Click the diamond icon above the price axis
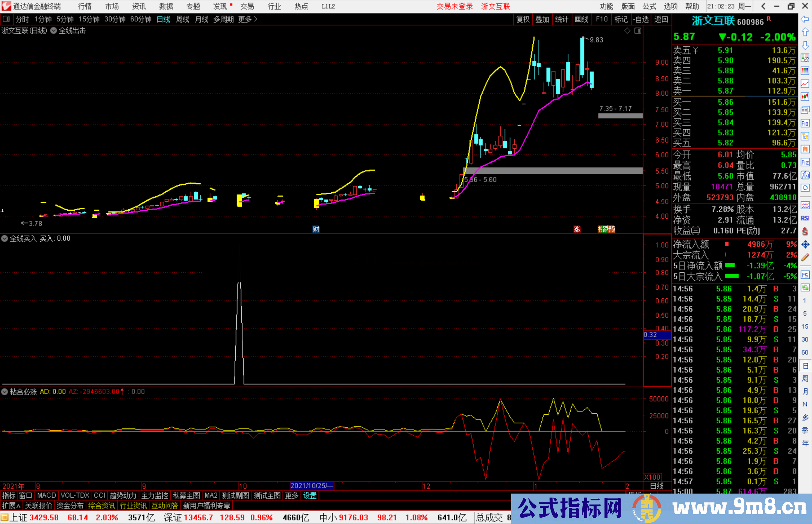 point(627,31)
